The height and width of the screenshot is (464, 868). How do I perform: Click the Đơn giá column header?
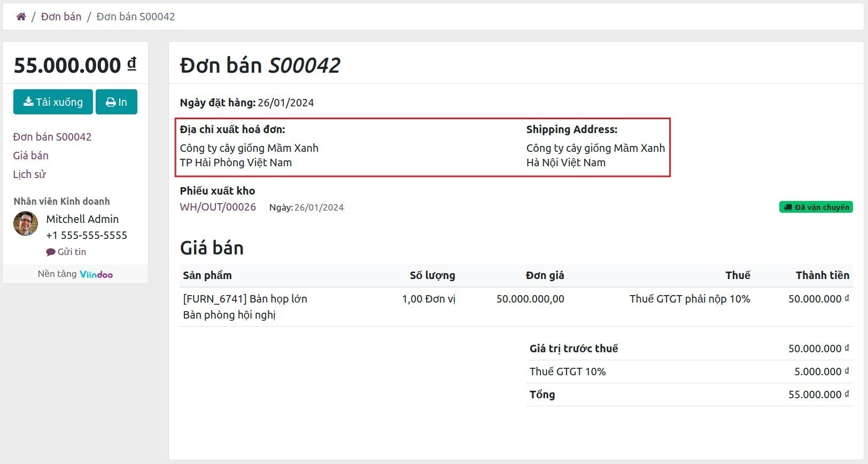[x=545, y=275]
